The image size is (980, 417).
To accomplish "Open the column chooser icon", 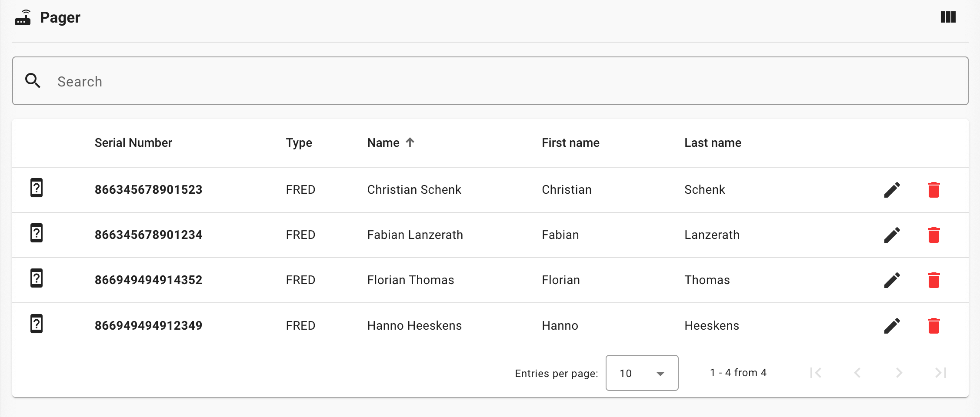I will (x=948, y=17).
